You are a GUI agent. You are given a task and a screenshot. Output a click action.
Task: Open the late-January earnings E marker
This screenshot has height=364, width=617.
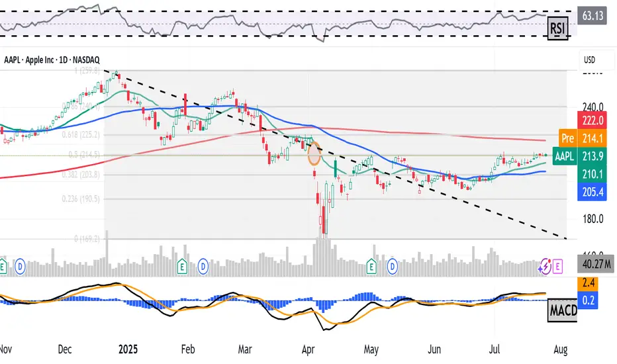click(182, 267)
